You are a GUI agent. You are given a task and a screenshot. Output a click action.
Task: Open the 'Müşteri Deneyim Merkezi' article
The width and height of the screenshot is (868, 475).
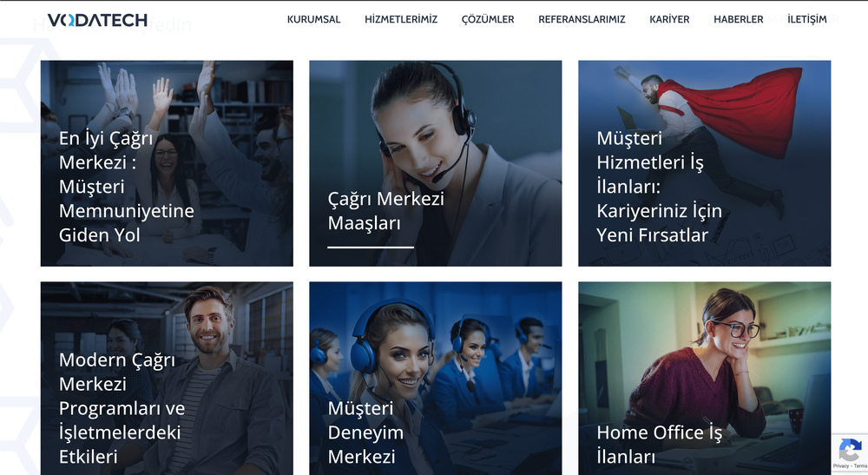(365, 432)
